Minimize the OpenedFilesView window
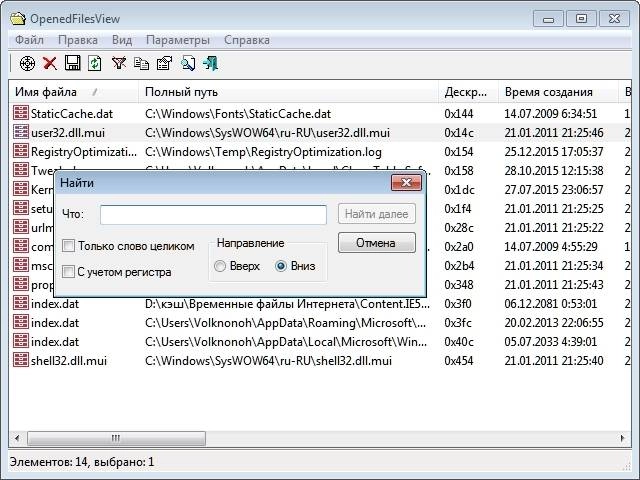The height and width of the screenshot is (480, 640). 548,19
